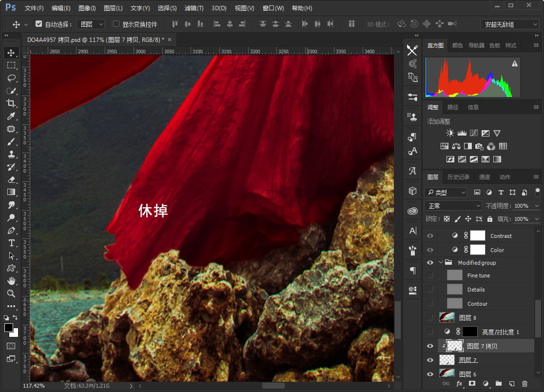Hide the Contrast layer
This screenshot has width=544, height=392.
tap(430, 236)
